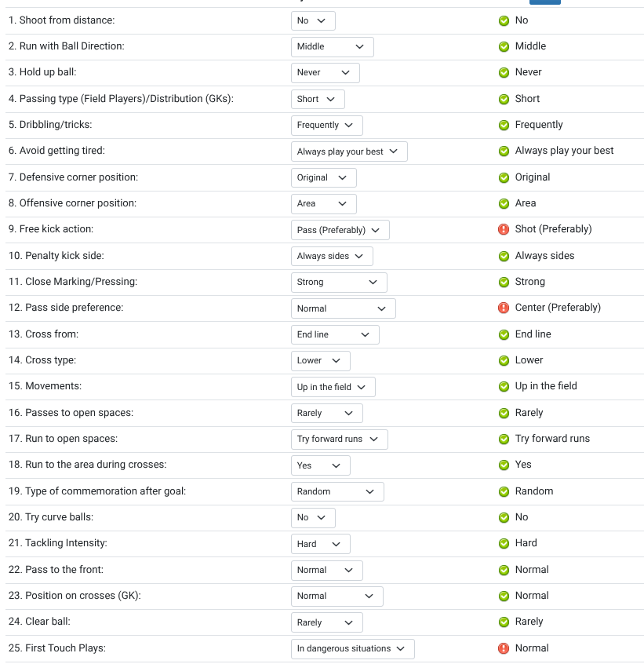Click the green check icon beside End line

point(504,334)
